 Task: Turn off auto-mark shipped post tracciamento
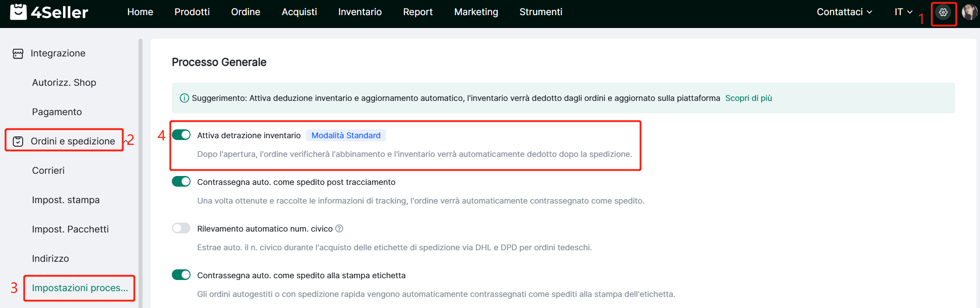click(x=181, y=181)
